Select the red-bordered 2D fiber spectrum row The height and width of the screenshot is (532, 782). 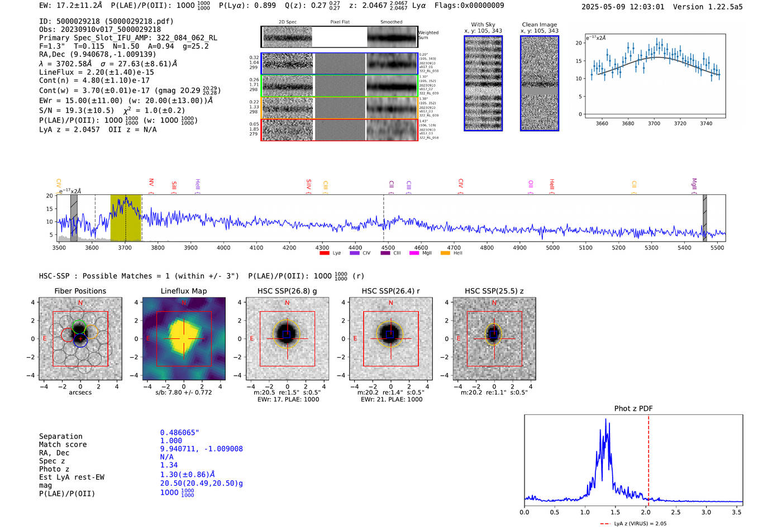[339, 130]
